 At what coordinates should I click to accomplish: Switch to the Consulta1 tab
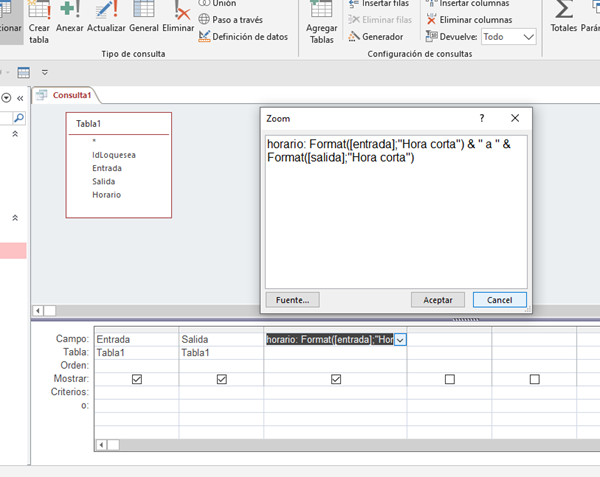tap(70, 95)
